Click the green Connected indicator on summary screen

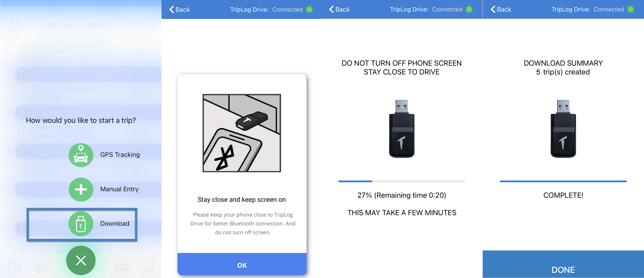(630, 9)
